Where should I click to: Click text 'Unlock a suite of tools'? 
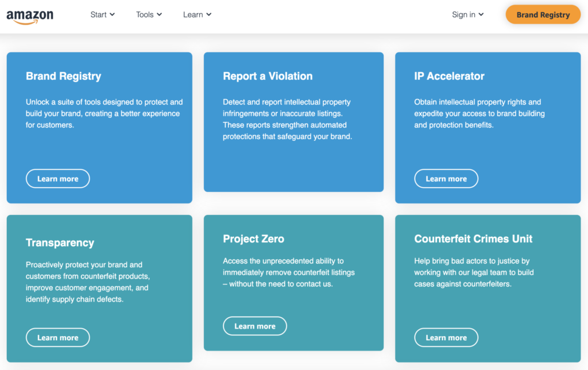tap(64, 102)
